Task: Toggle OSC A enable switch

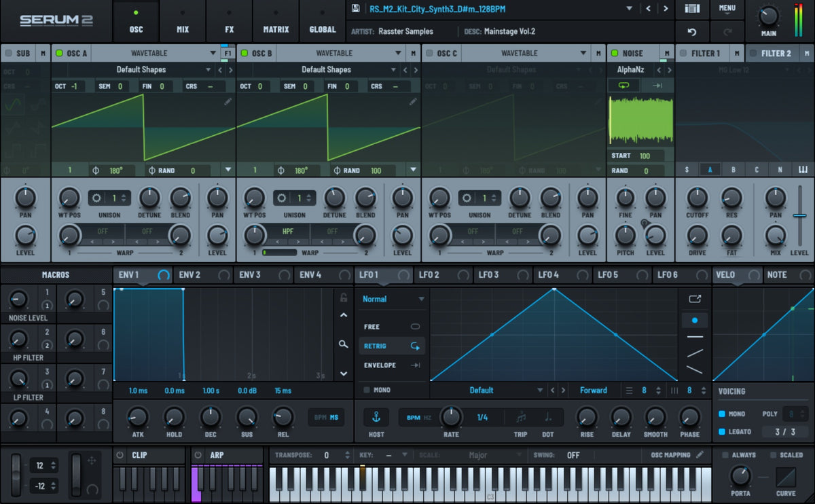Action: [58, 53]
